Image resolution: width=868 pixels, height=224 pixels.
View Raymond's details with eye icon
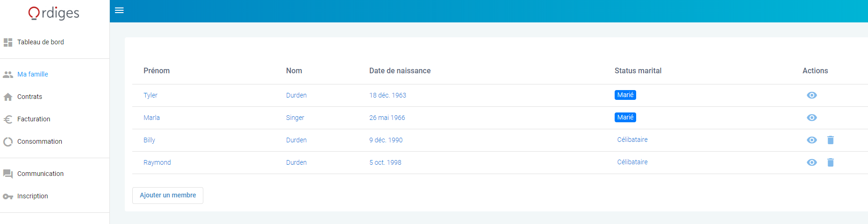[x=812, y=162]
